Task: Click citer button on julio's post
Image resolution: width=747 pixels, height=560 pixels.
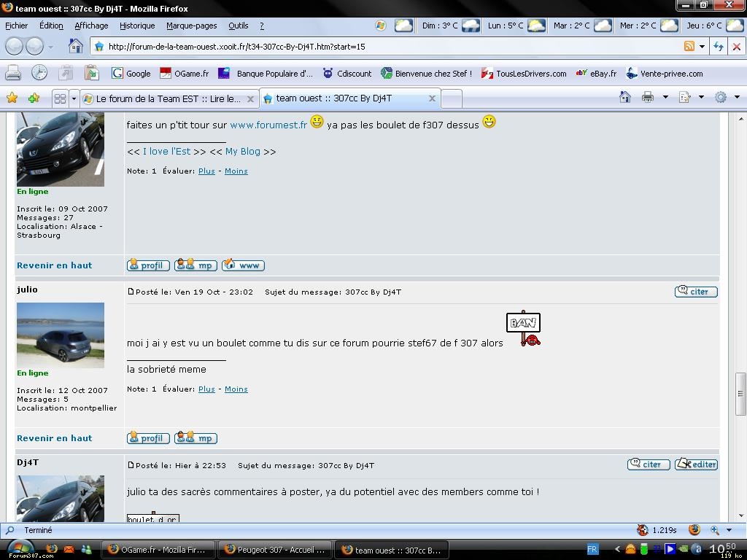Action: [x=696, y=292]
